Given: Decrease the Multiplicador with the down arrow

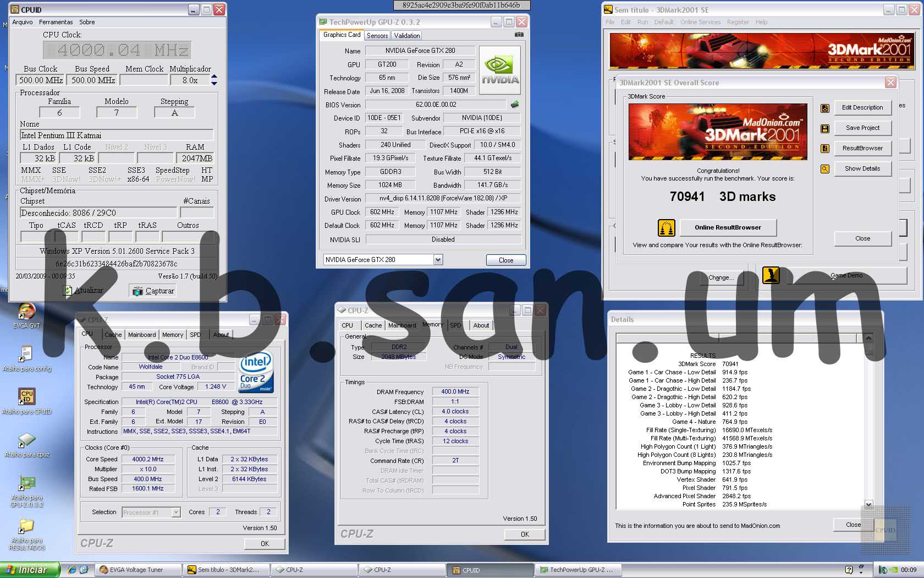Looking at the screenshot, I should (214, 83).
